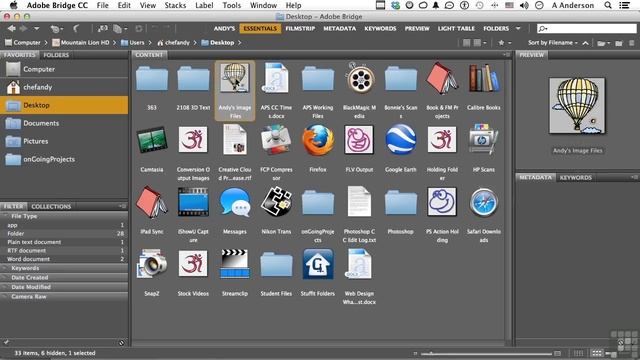This screenshot has height=360, width=640.
Task: Go back with the toolbar back arrow
Action: click(x=11, y=29)
